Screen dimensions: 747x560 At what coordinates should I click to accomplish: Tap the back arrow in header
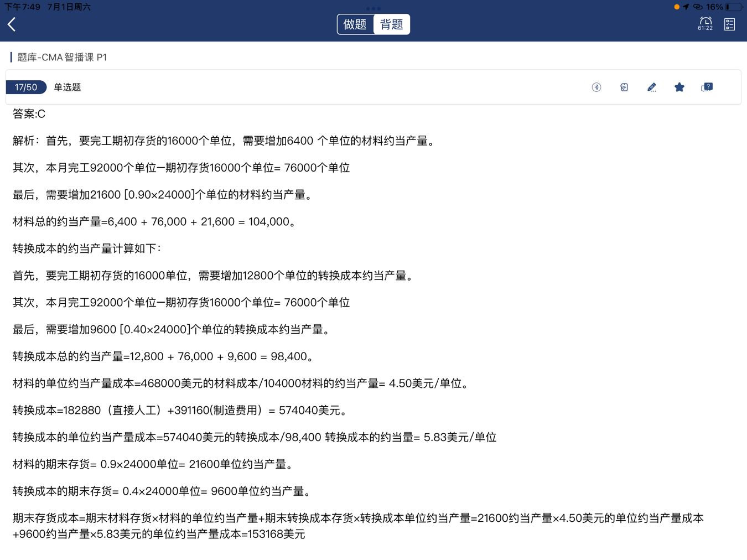pos(12,24)
